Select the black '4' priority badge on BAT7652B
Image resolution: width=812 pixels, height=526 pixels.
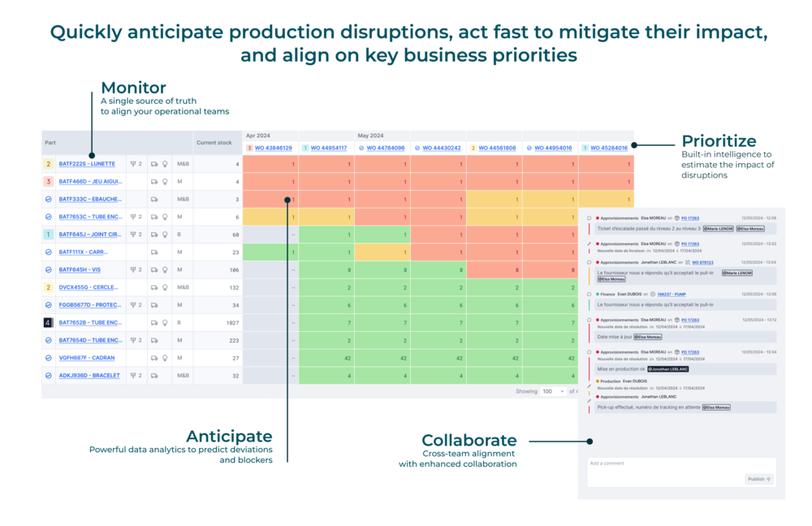pos(47,322)
